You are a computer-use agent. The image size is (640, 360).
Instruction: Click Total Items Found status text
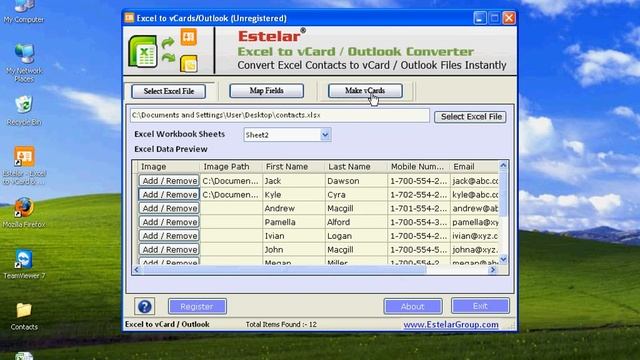[281, 324]
